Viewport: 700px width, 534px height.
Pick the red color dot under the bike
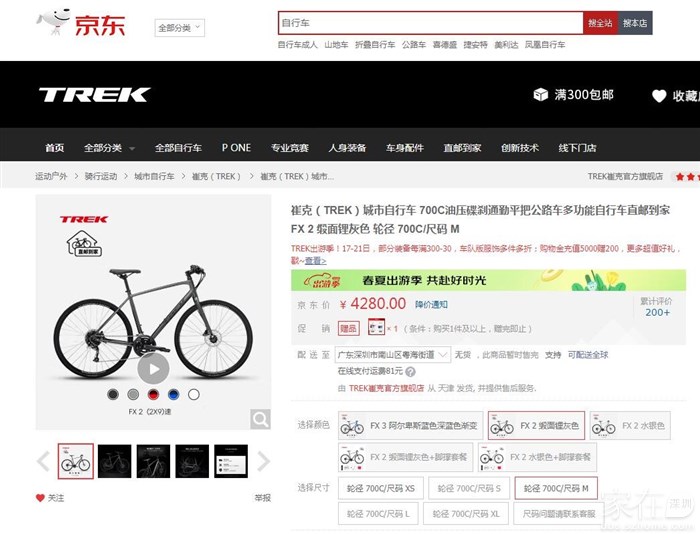click(x=153, y=394)
